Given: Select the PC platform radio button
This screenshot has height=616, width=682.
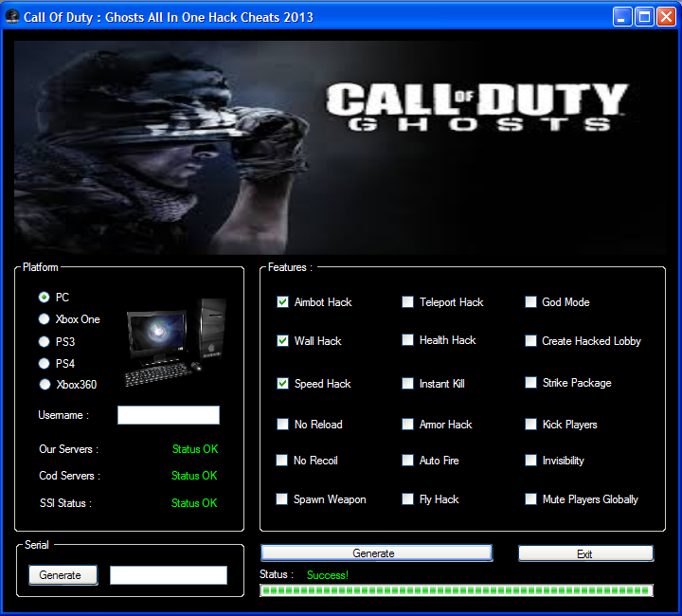Looking at the screenshot, I should pos(44,298).
